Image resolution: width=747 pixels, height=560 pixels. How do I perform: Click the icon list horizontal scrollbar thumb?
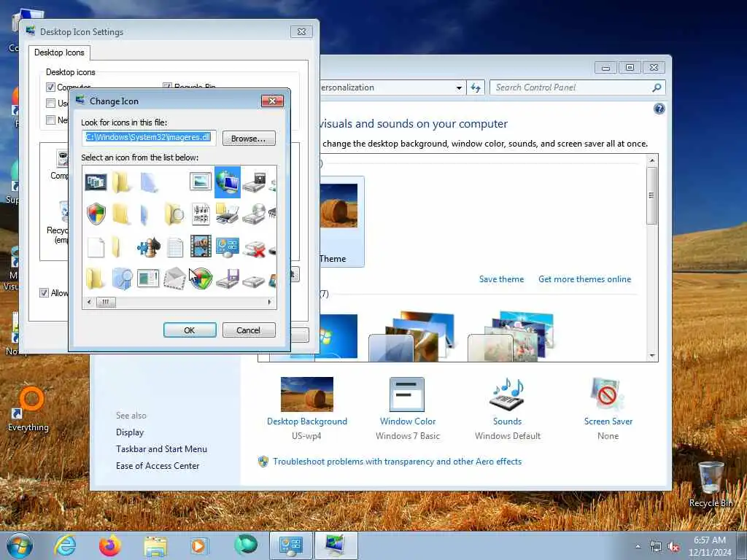[106, 302]
